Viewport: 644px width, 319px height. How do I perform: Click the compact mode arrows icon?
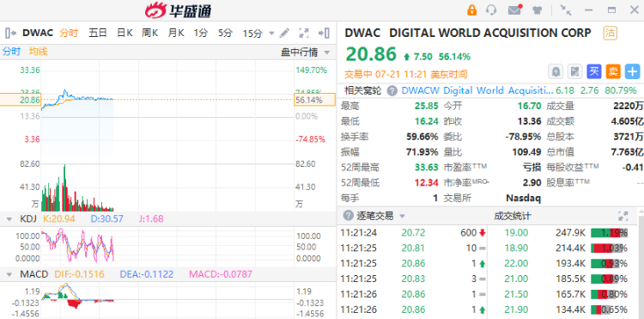[x=566, y=10]
